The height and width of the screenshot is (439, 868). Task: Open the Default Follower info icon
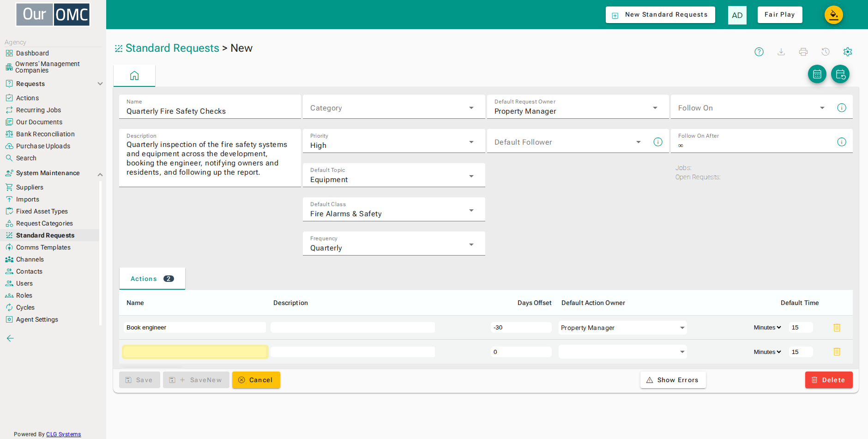click(658, 142)
